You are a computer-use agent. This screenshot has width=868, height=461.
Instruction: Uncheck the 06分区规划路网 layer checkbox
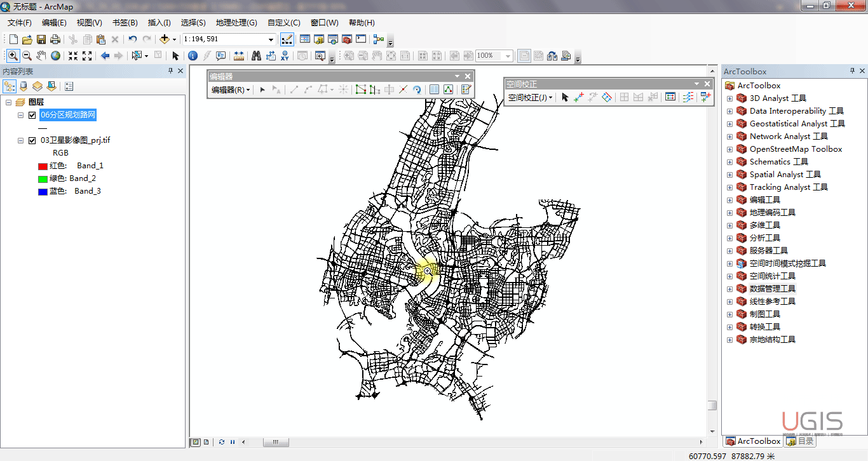[32, 115]
